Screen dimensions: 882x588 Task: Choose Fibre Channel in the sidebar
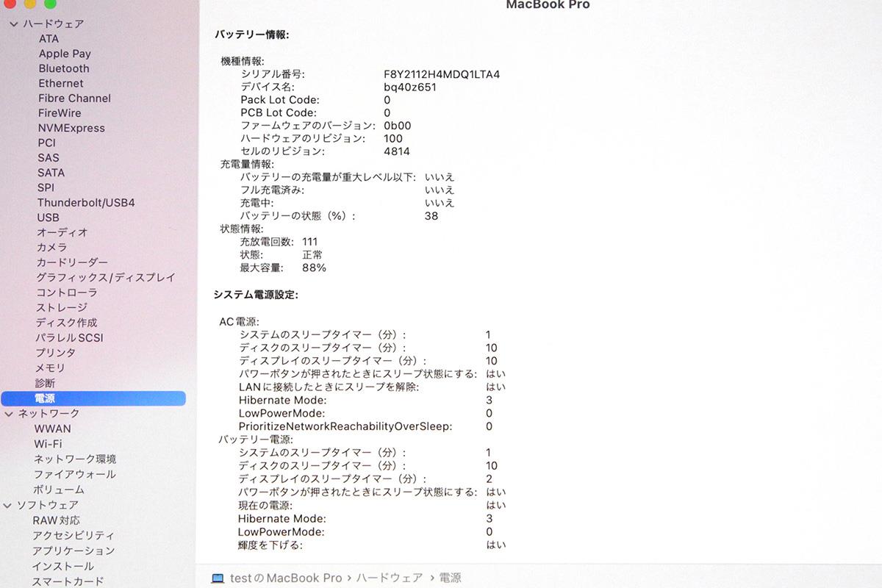tap(74, 98)
